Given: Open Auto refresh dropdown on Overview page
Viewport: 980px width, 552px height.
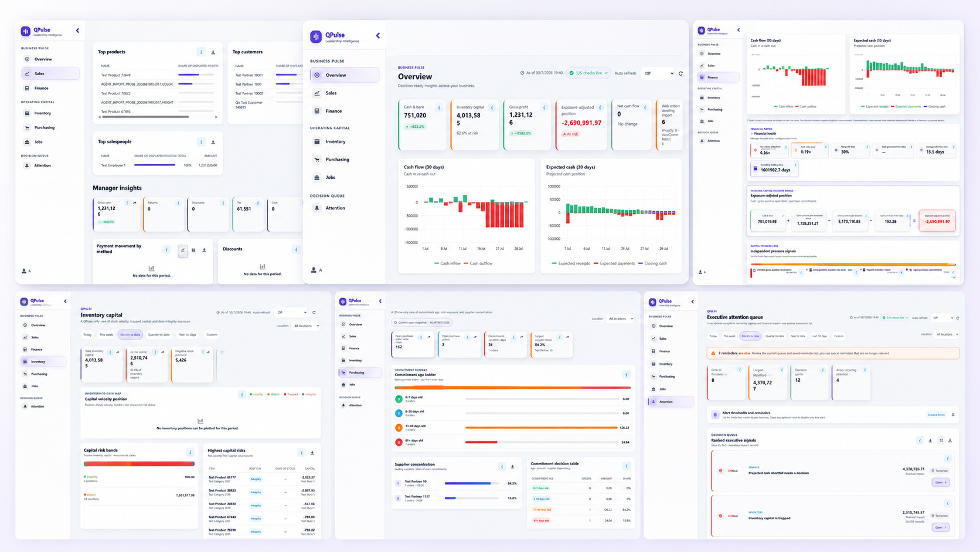Looking at the screenshot, I should click(658, 73).
